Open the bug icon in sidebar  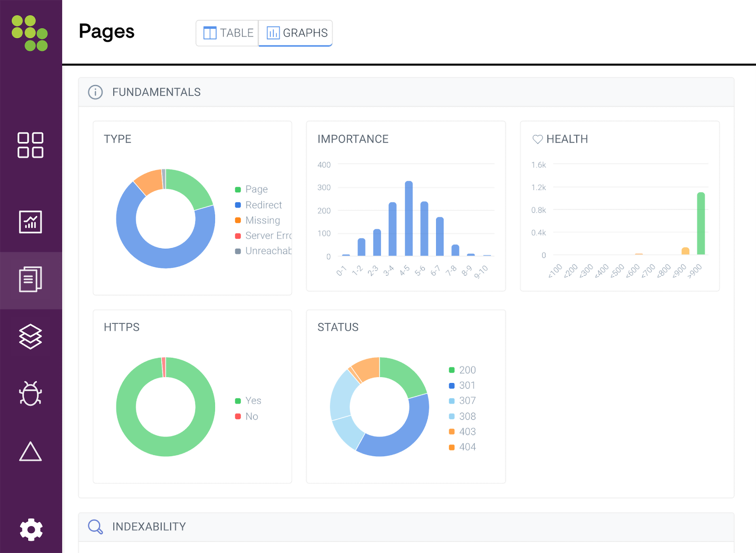[31, 394]
